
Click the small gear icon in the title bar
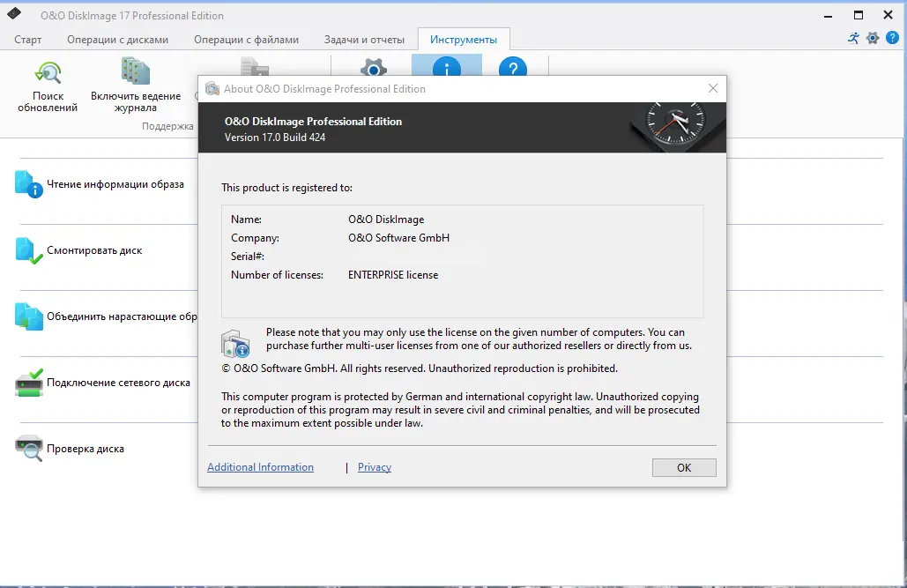(873, 40)
